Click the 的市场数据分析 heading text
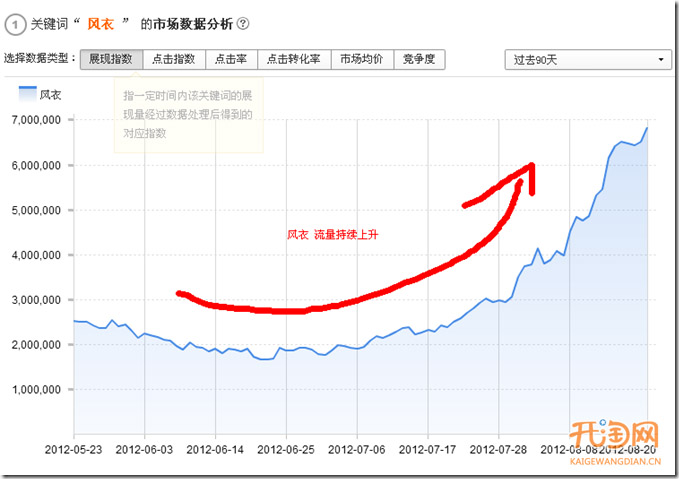Image resolution: width=679 pixels, height=479 pixels. [x=187, y=24]
